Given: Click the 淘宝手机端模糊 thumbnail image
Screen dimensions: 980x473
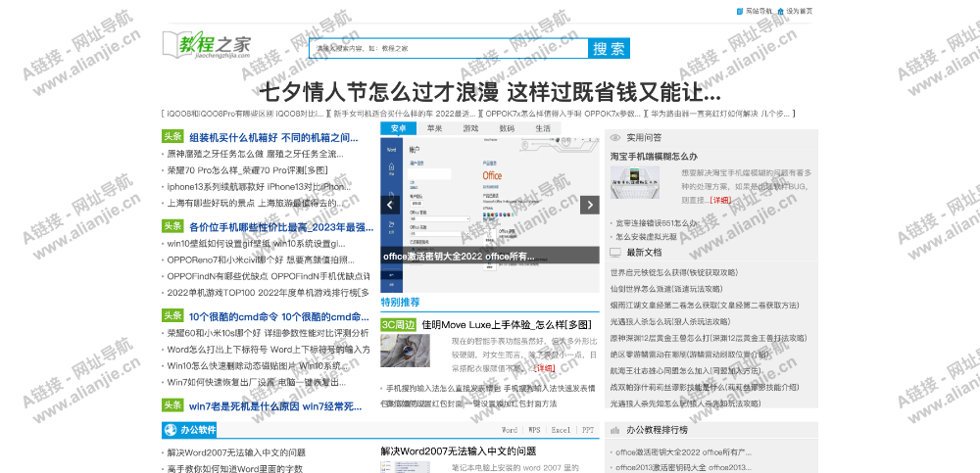Looking at the screenshot, I should 634,182.
